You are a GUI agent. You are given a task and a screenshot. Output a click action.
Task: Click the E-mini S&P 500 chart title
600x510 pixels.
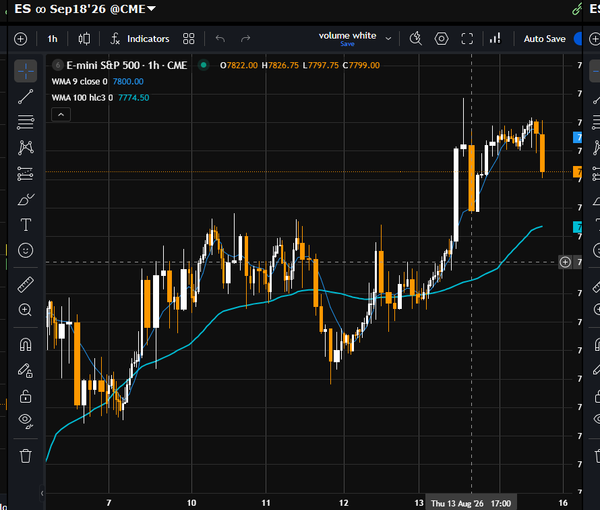(x=127, y=65)
